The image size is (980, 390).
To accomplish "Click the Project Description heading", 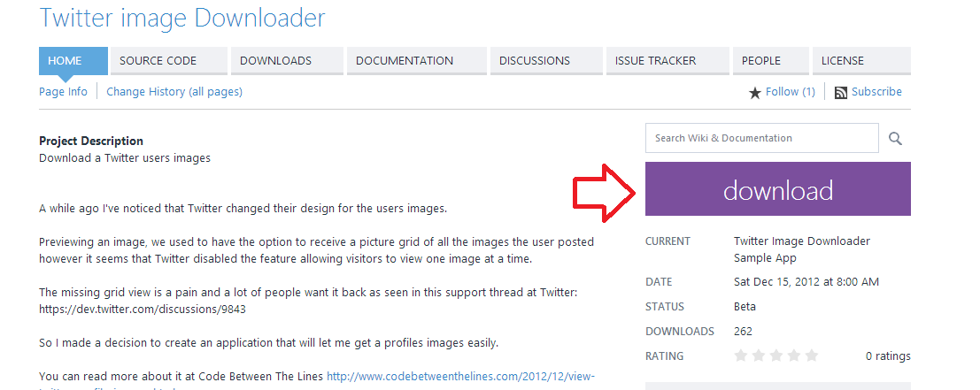I will tap(91, 141).
